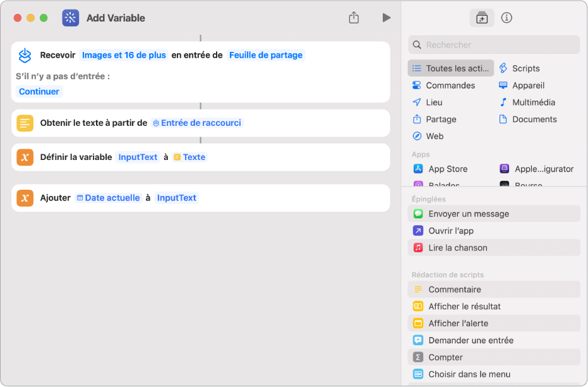Click the Épinglées section header

click(x=429, y=199)
